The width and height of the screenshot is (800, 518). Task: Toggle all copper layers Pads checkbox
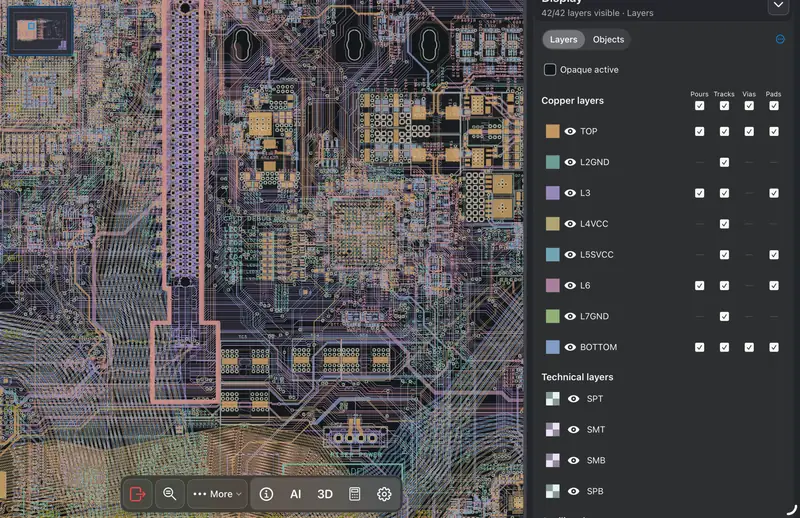[x=774, y=106]
